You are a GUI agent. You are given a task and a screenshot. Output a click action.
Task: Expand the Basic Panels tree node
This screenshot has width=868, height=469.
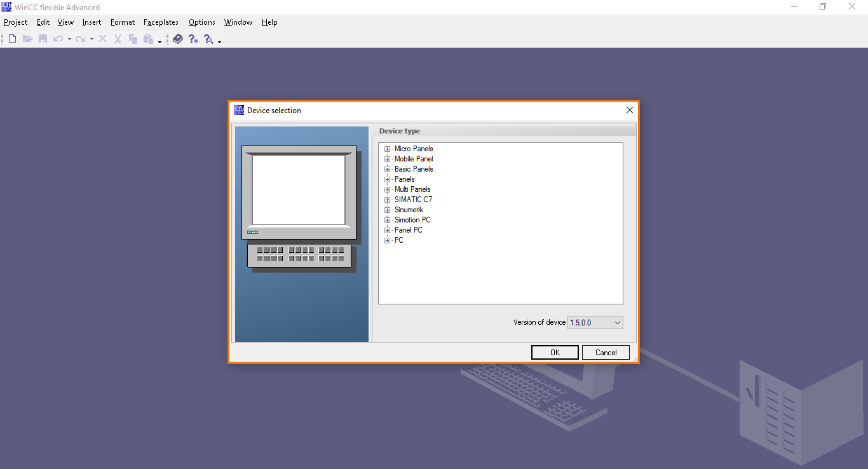387,169
